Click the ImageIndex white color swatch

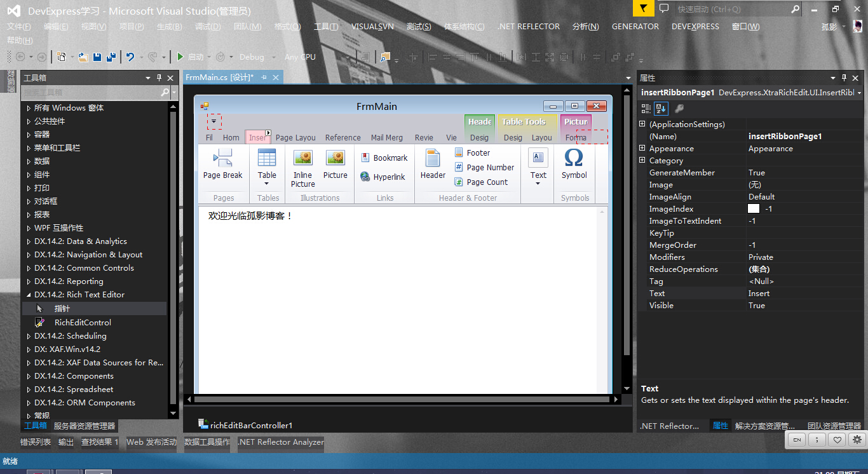tap(754, 209)
